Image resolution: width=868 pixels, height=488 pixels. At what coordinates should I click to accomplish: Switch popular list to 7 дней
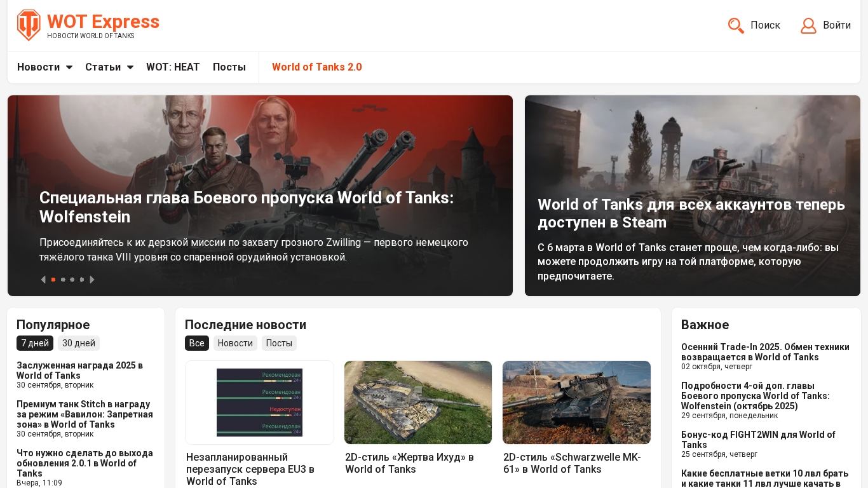(35, 343)
